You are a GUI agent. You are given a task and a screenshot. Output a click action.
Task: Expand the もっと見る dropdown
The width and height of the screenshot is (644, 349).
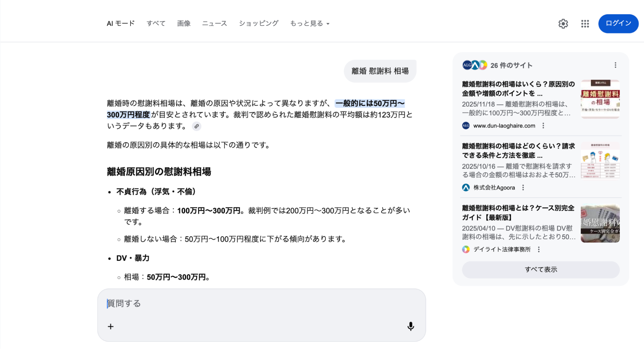point(310,23)
